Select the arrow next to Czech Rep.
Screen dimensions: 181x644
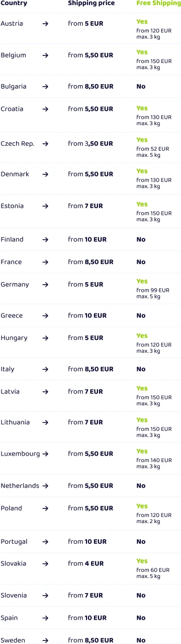pos(45,144)
